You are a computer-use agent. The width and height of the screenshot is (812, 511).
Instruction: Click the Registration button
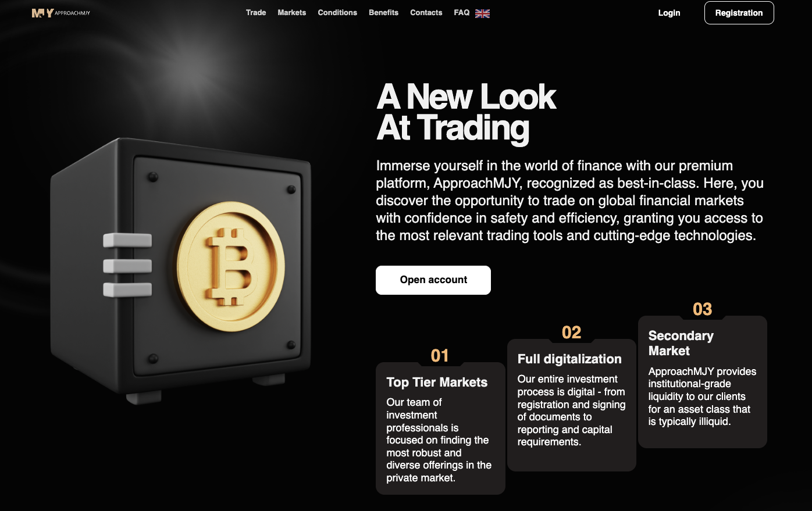click(739, 13)
